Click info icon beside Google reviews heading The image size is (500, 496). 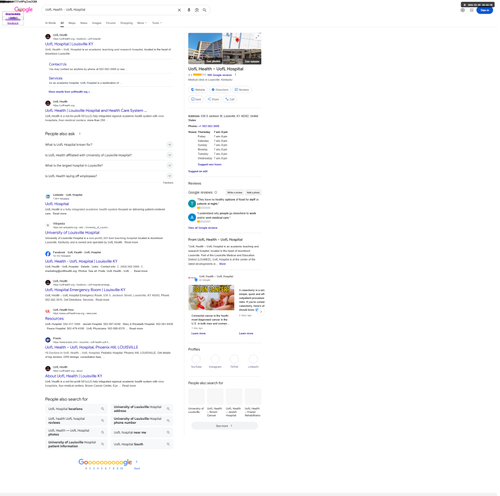pyautogui.click(x=216, y=192)
